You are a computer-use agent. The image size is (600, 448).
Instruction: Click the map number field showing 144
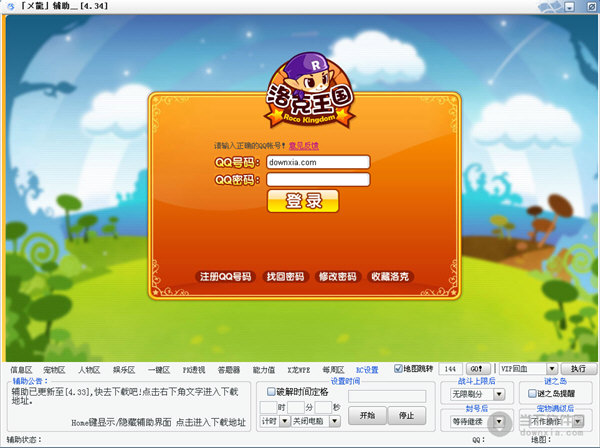click(450, 369)
